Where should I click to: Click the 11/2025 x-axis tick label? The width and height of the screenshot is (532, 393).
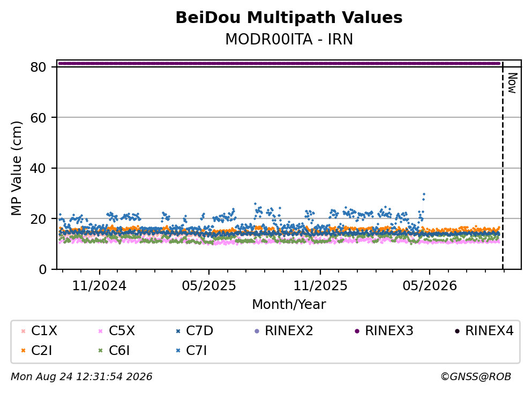[x=320, y=286]
